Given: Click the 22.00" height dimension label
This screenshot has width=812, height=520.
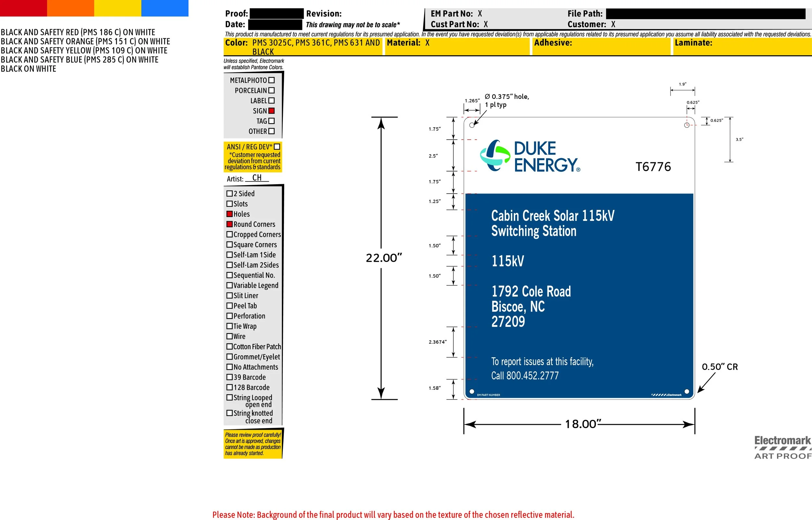Looking at the screenshot, I should tap(384, 258).
